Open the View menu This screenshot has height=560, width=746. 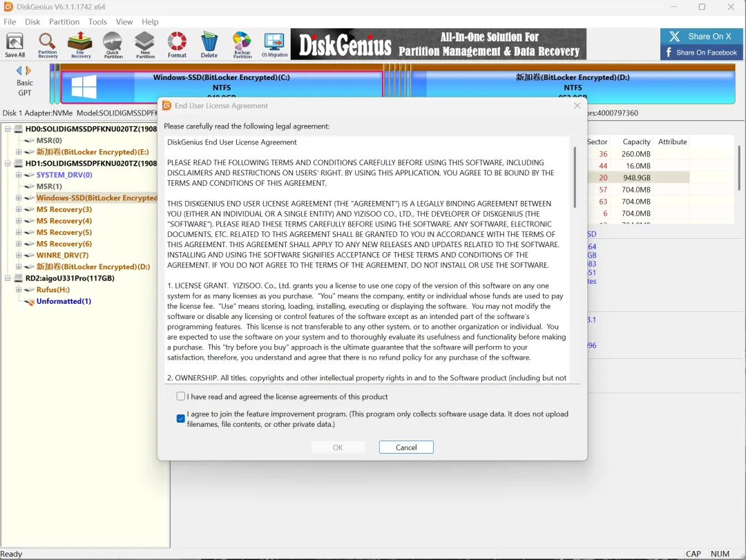(x=124, y=22)
